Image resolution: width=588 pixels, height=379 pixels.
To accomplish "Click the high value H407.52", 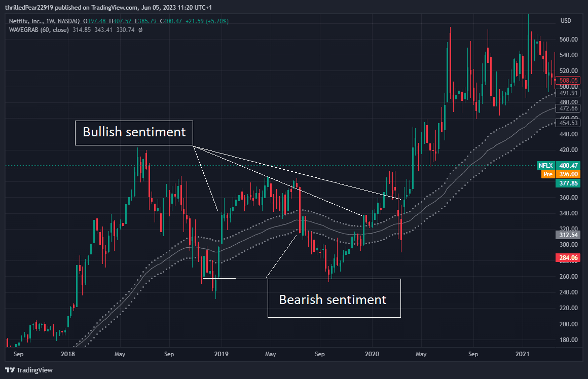I will coord(120,21).
